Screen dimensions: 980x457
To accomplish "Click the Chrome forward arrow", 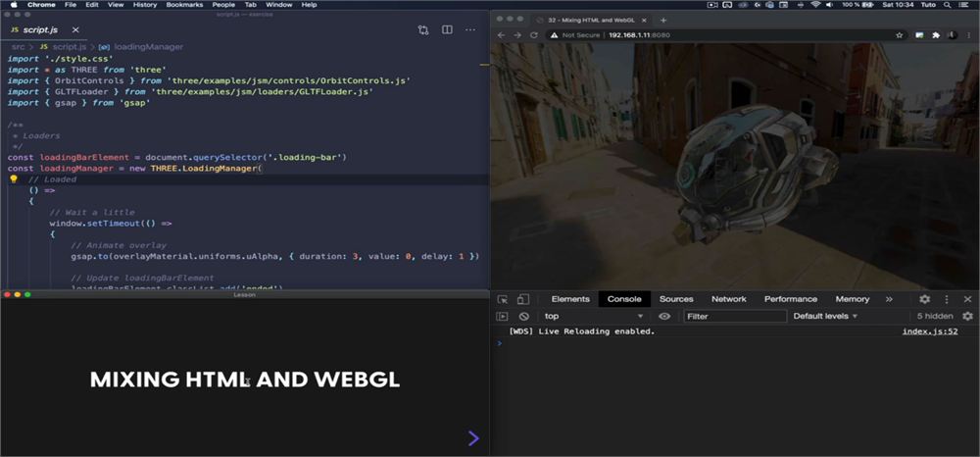I will (x=517, y=35).
